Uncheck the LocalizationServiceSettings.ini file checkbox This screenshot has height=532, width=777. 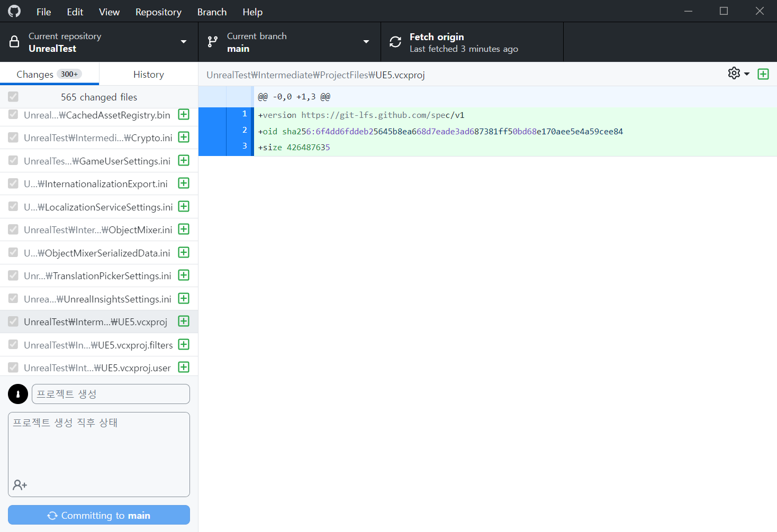[x=13, y=206]
